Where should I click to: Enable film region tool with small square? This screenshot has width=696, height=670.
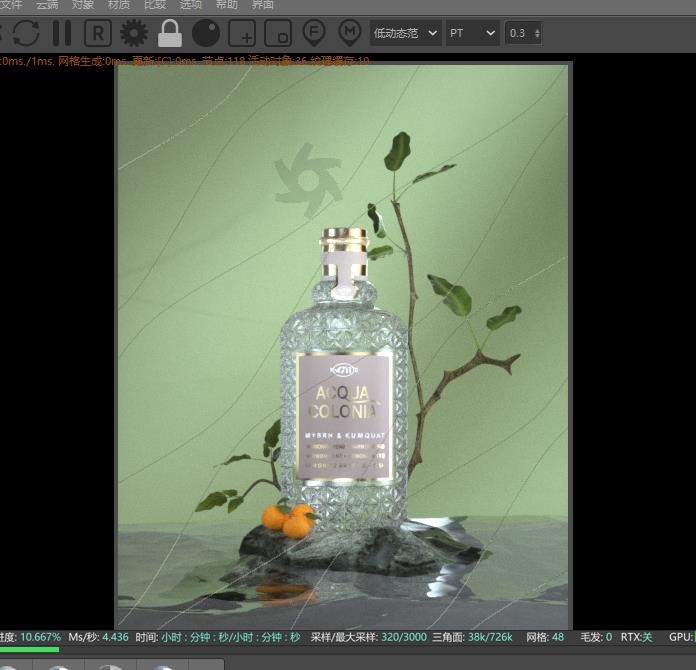(278, 33)
